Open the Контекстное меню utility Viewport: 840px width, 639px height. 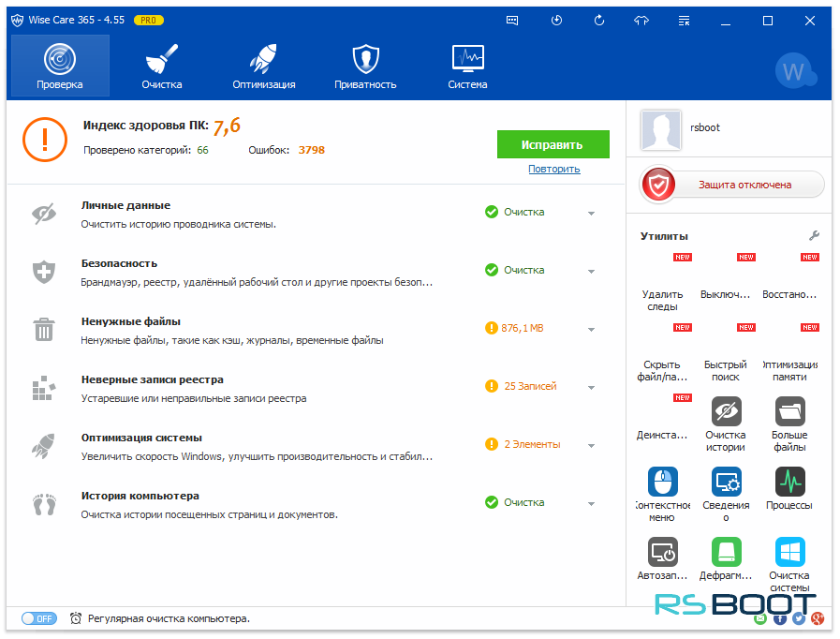click(x=663, y=495)
